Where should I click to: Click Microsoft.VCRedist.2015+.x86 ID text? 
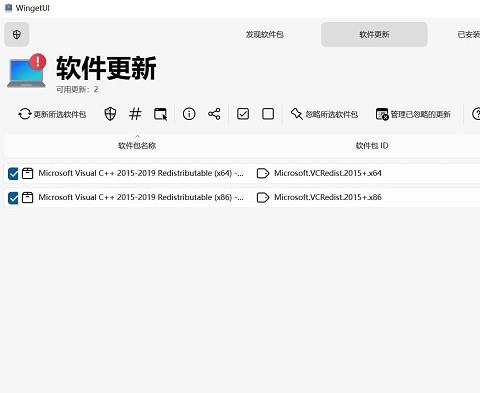328,197
